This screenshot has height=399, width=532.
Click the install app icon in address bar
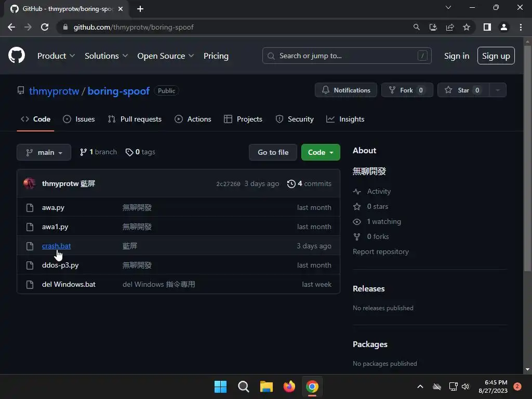[x=433, y=27]
